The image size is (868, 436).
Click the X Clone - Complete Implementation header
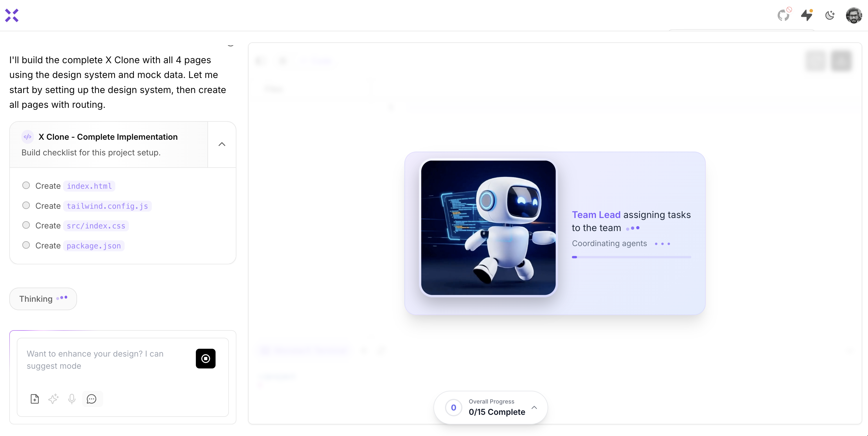click(x=108, y=137)
